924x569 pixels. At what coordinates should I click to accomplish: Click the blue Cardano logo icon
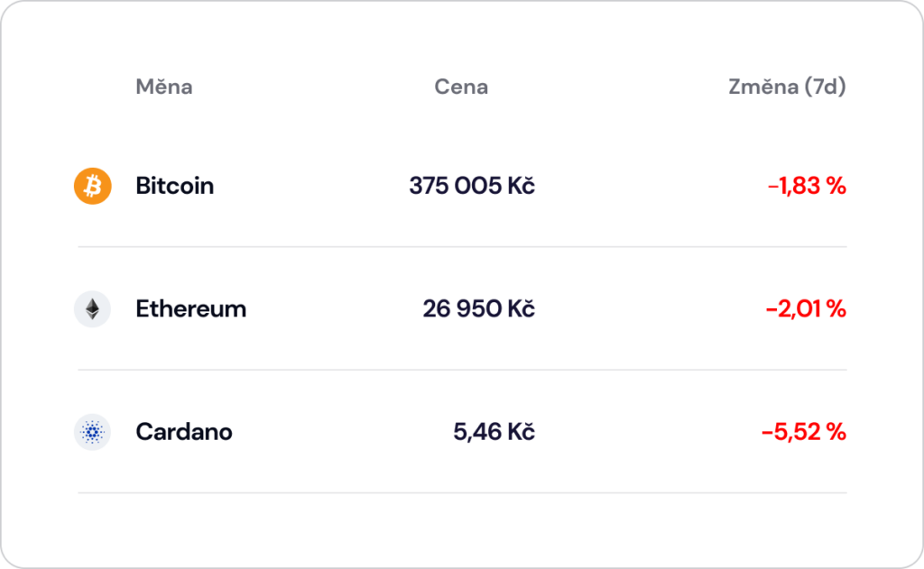93,432
